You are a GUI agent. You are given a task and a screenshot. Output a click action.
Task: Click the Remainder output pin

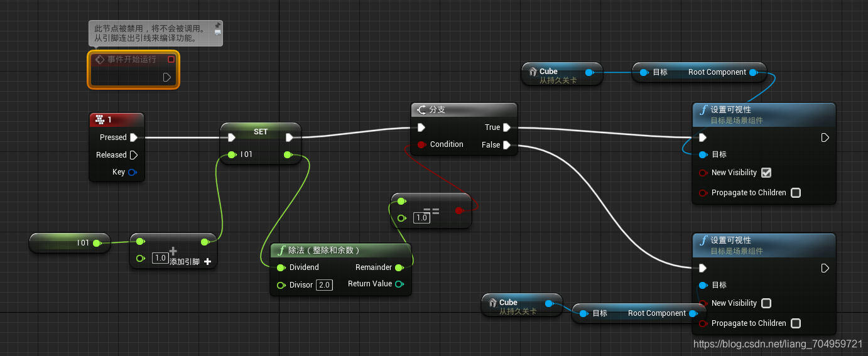point(399,267)
